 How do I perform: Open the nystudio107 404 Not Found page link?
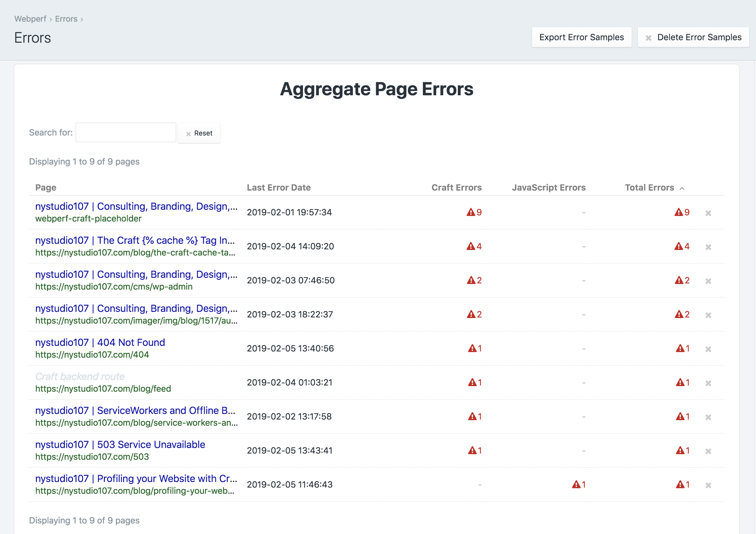pyautogui.click(x=100, y=342)
